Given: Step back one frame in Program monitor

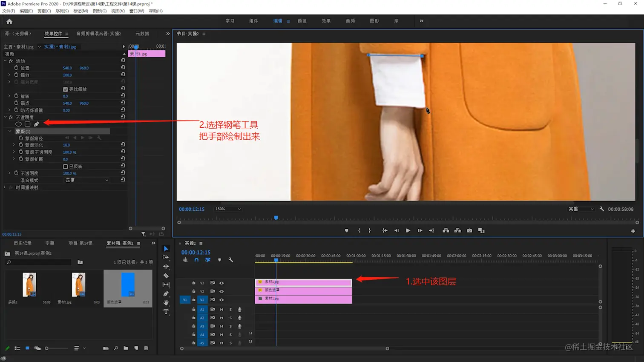Looking at the screenshot, I should 397,230.
